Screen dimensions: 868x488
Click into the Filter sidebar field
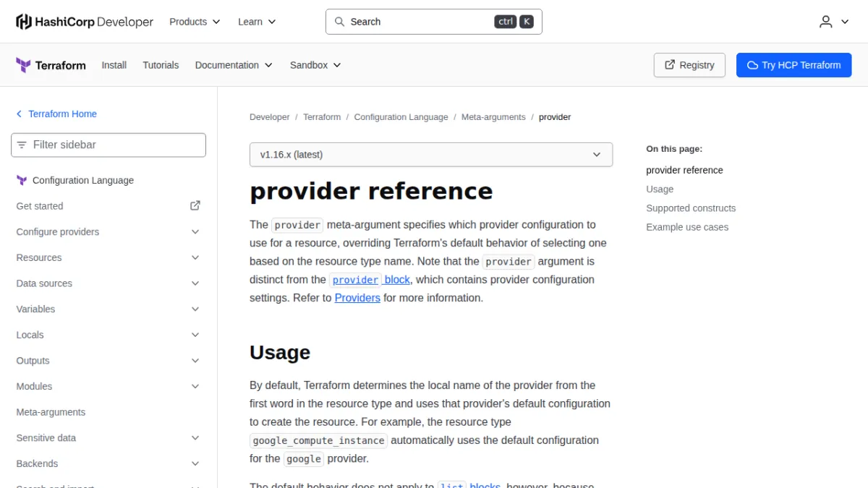point(109,145)
